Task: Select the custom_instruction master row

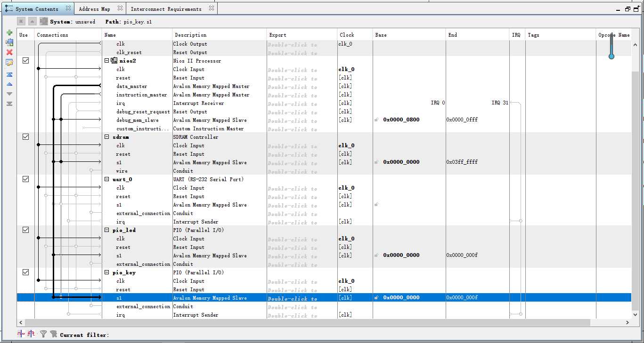Action: tap(324, 128)
